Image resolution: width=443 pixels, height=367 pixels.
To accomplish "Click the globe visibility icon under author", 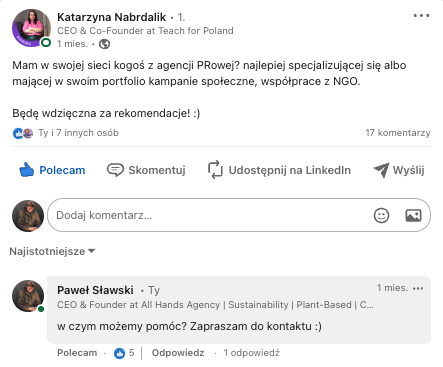I will (104, 44).
